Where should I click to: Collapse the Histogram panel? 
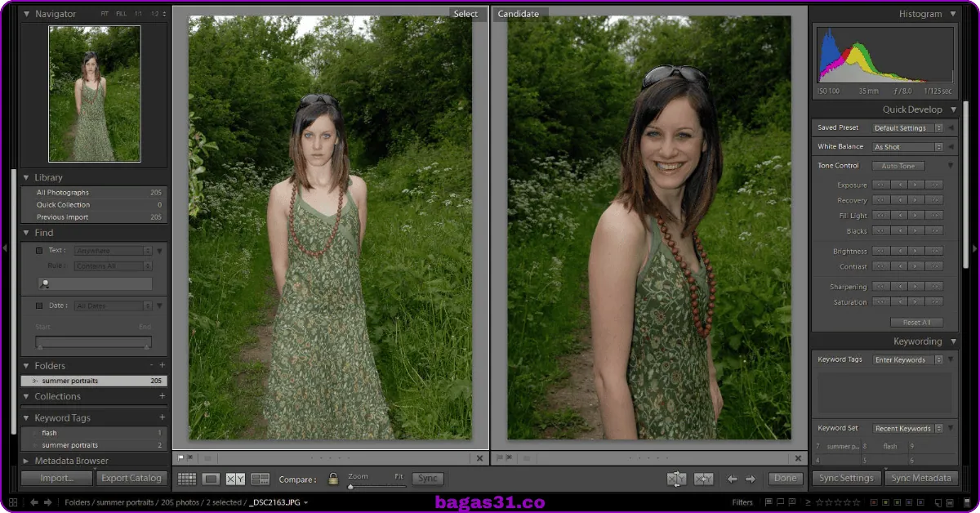[x=952, y=14]
